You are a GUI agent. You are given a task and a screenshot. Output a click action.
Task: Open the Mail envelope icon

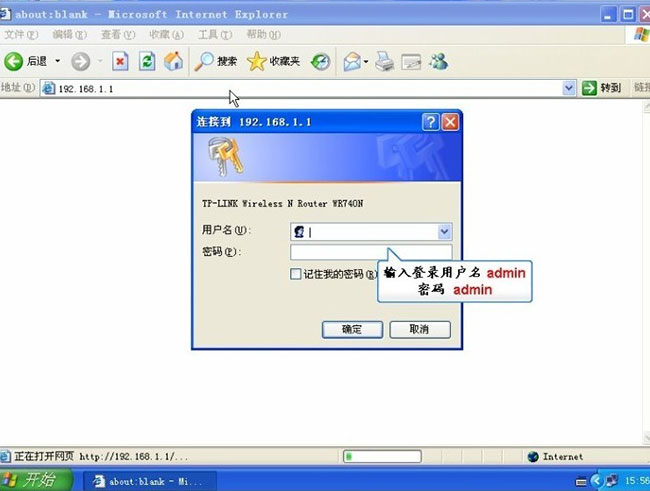point(352,62)
